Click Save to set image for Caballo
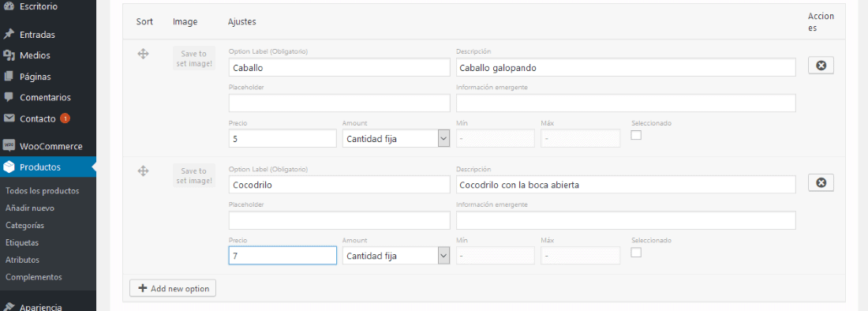Image resolution: width=868 pixels, height=311 pixels. [194, 58]
